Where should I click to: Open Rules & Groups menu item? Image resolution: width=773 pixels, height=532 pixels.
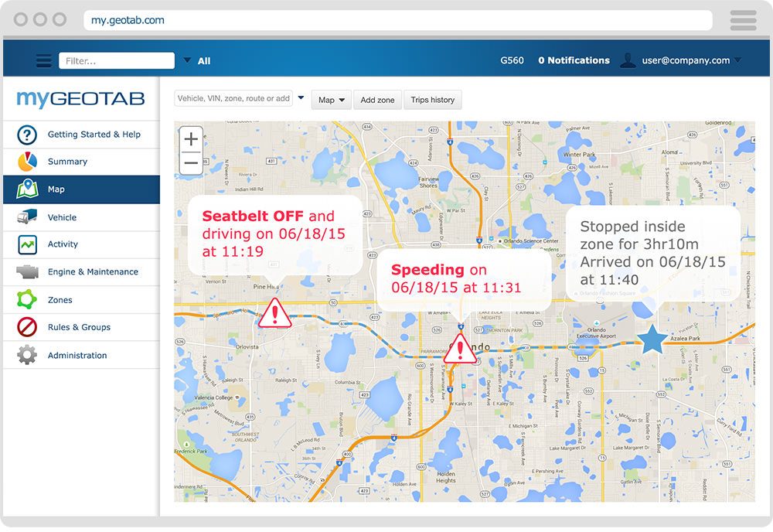tap(81, 327)
